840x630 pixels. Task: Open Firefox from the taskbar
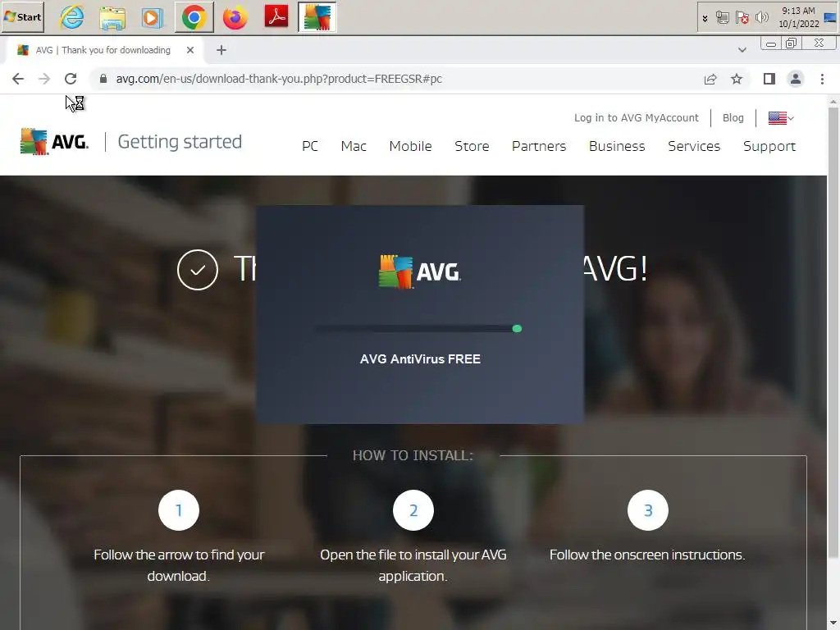tap(235, 17)
